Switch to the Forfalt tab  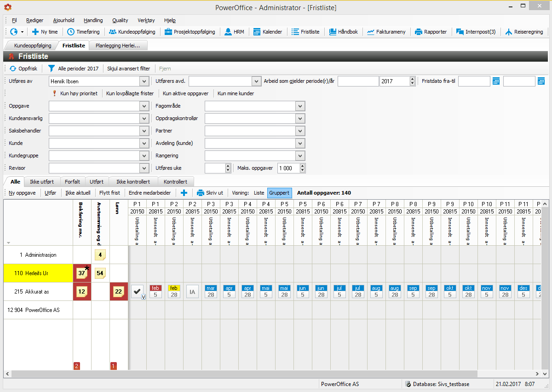click(72, 182)
